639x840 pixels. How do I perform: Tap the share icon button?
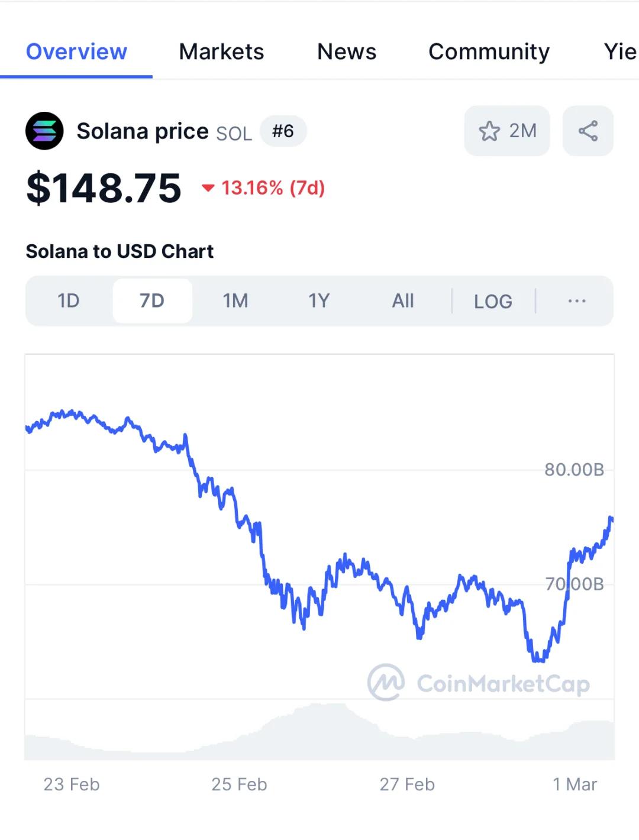coord(588,131)
